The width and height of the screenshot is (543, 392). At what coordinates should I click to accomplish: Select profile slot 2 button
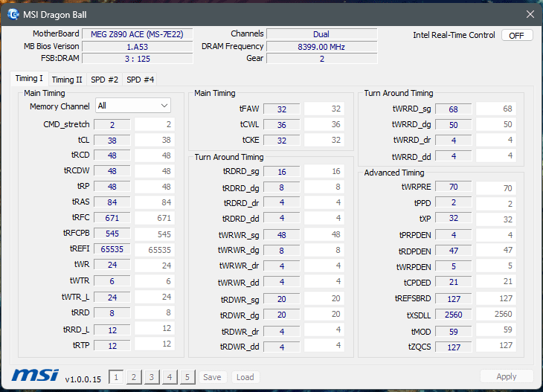coord(134,377)
